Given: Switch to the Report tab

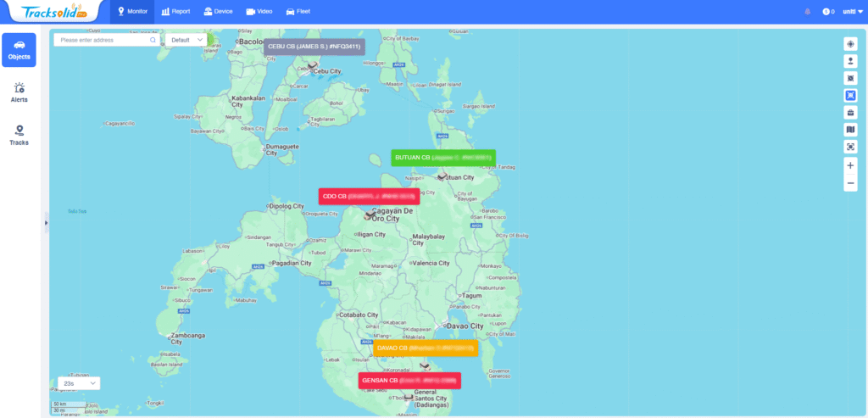Looking at the screenshot, I should [x=175, y=12].
